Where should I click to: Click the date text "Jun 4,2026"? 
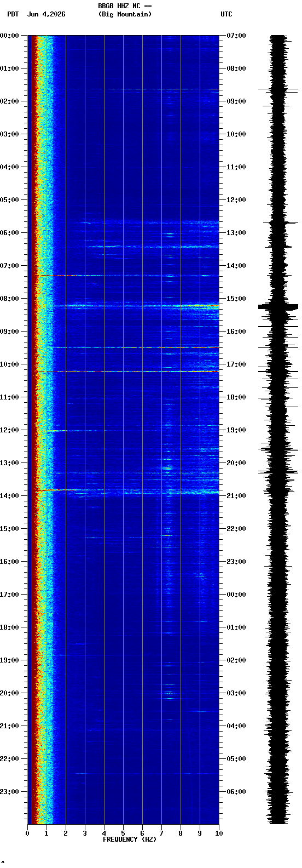(46, 14)
